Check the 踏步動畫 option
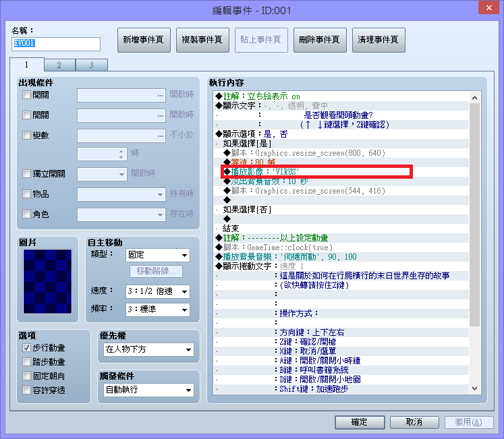 (x=27, y=362)
